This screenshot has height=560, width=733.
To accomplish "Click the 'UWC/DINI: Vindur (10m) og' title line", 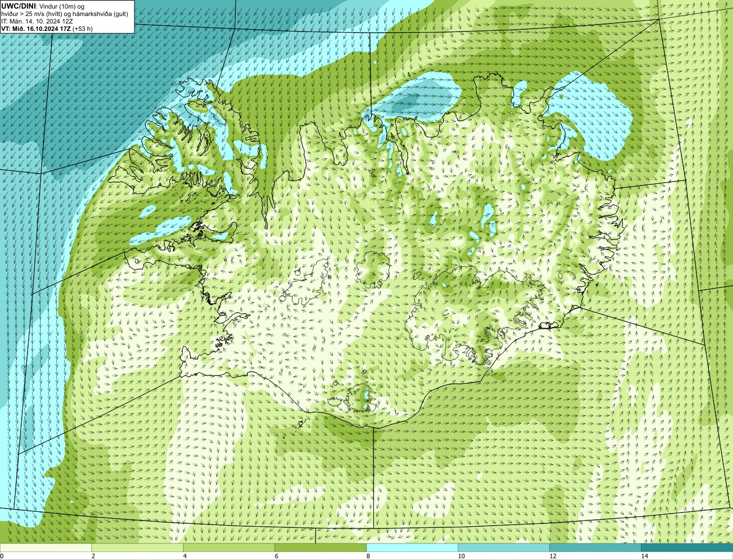I will (43, 6).
